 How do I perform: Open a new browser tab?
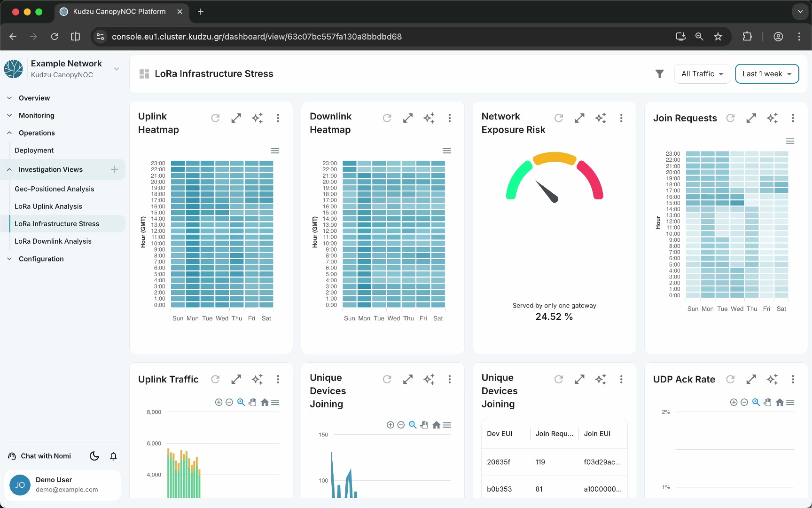[x=201, y=12]
